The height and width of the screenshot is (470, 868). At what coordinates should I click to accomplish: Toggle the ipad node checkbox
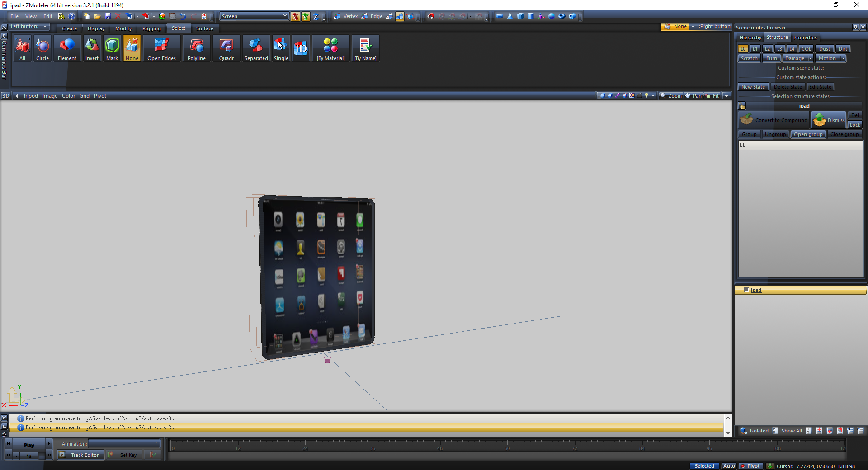coord(747,290)
